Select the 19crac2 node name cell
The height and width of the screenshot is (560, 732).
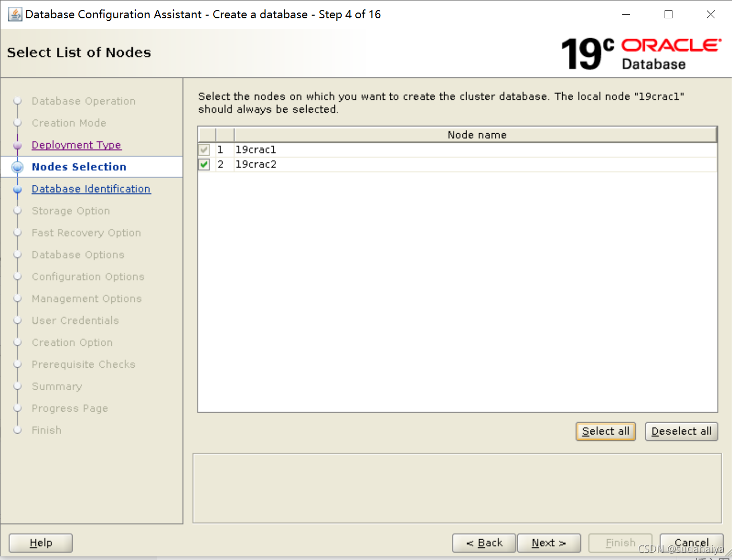[475, 165]
